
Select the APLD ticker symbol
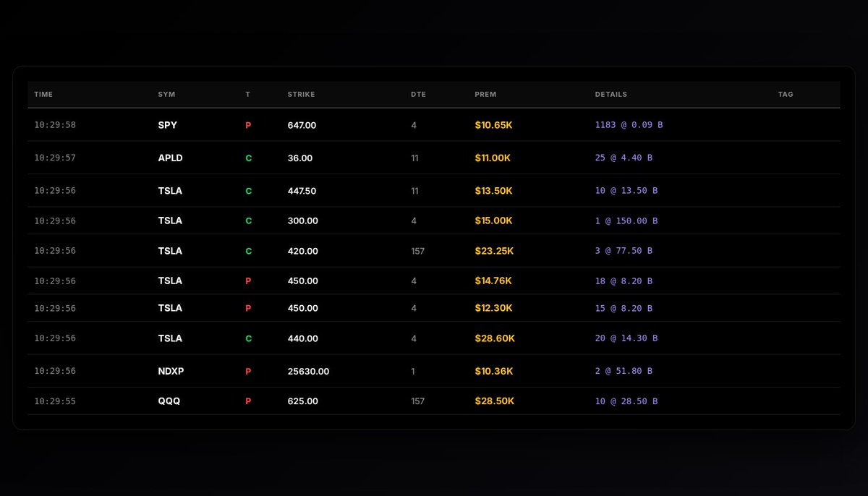point(170,158)
